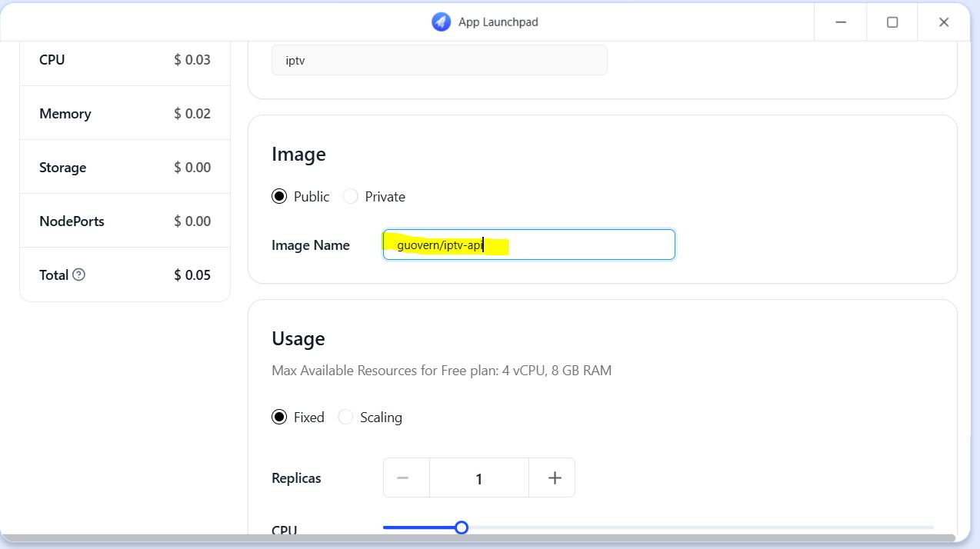
Task: Click the Memory cost row
Action: [x=125, y=114]
